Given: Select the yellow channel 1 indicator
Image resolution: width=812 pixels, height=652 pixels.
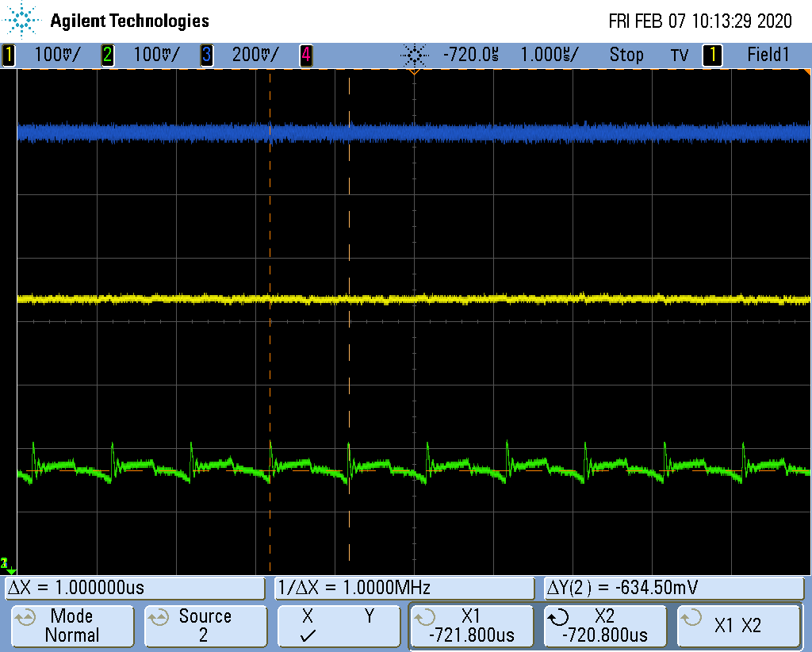Looking at the screenshot, I should (x=9, y=55).
